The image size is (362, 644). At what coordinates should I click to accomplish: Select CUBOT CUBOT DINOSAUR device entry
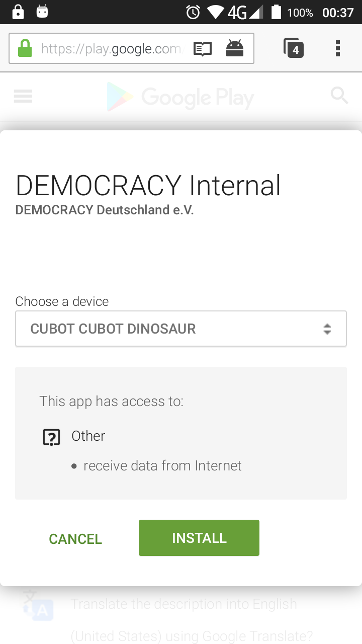click(113, 329)
